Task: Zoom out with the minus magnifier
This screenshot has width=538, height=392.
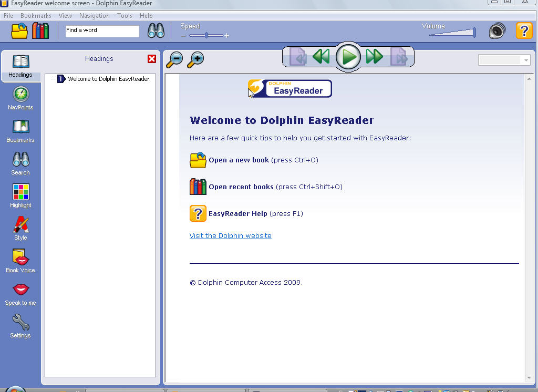Action: point(174,60)
